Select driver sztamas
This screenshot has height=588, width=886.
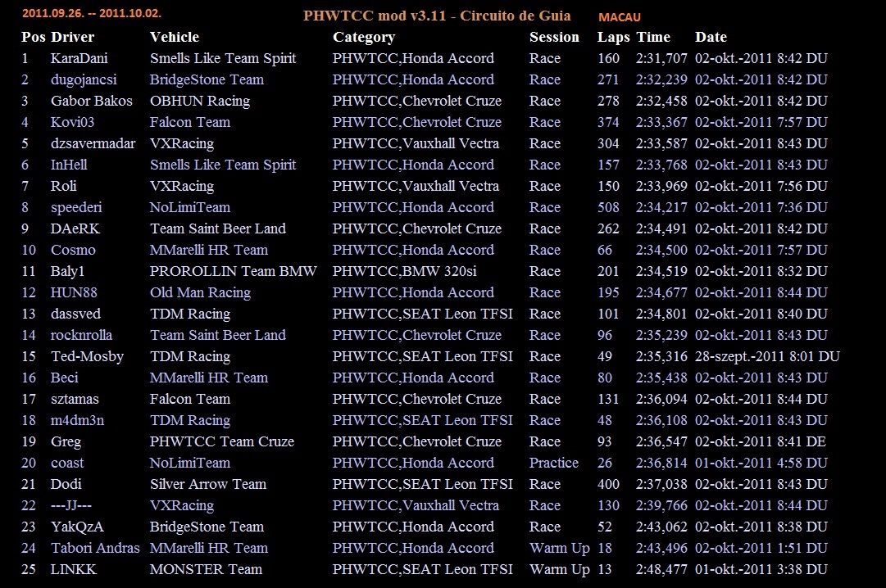pyautogui.click(x=75, y=400)
